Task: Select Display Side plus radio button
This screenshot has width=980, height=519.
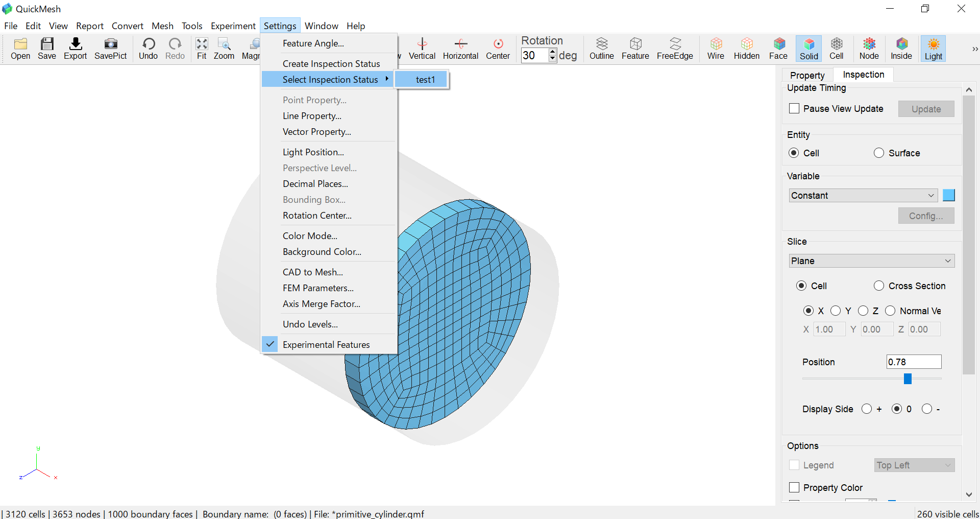Action: point(867,409)
